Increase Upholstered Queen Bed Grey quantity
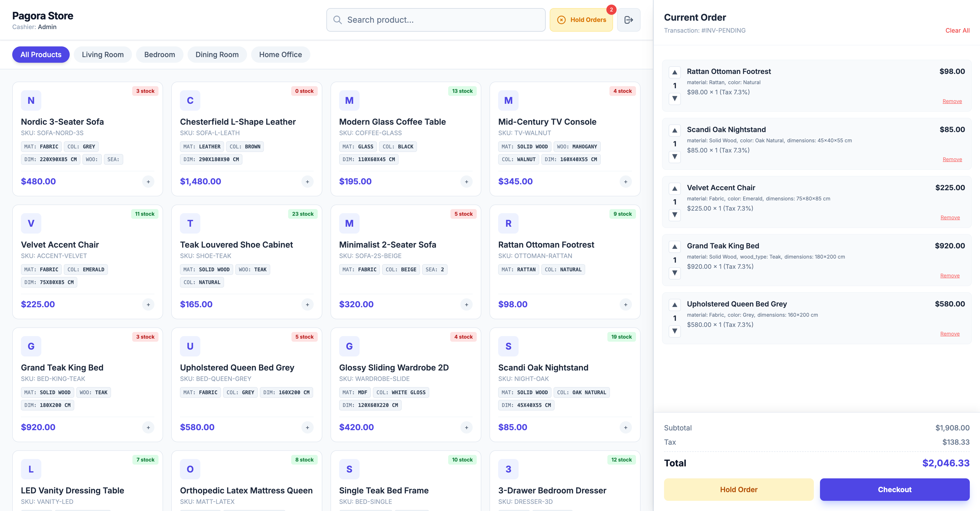 tap(675, 305)
